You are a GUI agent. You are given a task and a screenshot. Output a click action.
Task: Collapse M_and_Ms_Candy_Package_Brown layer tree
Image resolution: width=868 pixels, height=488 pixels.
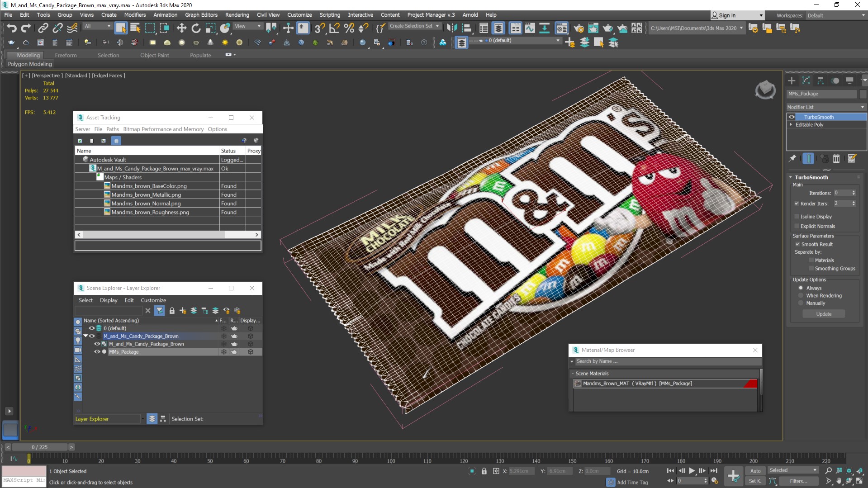coord(85,336)
